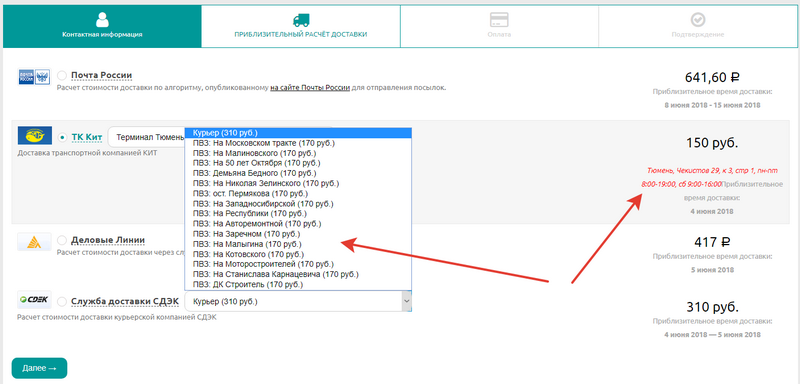Click the Деловые Линии label

108,240
